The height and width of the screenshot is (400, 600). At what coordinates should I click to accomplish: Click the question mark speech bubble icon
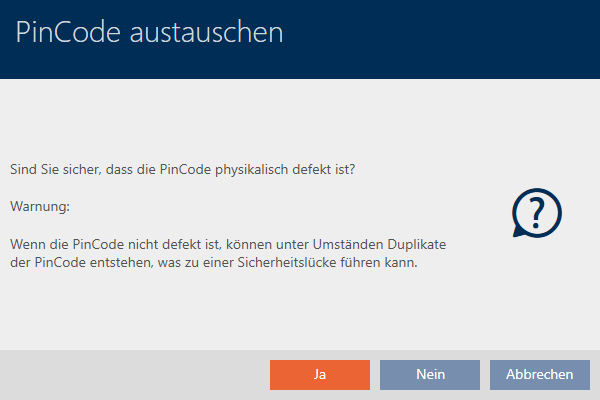coord(536,213)
